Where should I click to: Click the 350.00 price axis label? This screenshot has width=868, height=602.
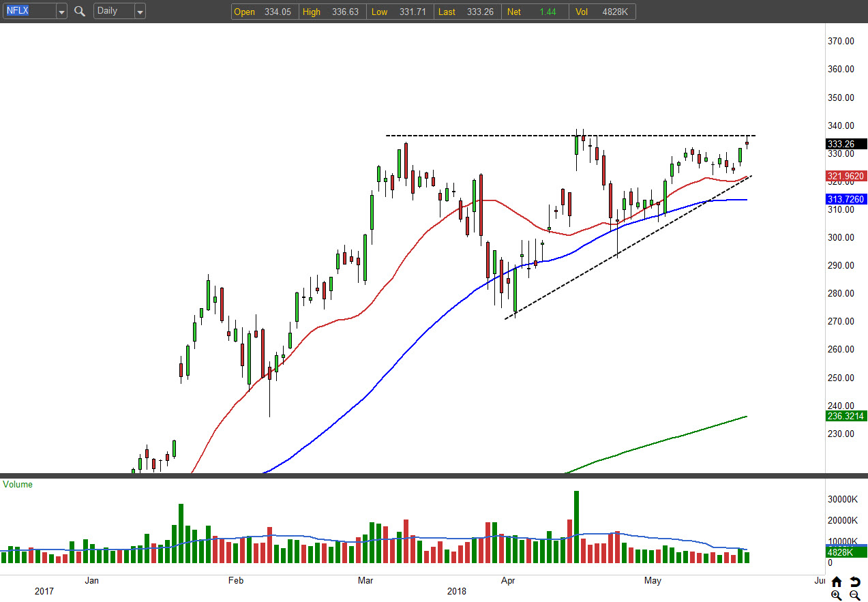pos(841,97)
